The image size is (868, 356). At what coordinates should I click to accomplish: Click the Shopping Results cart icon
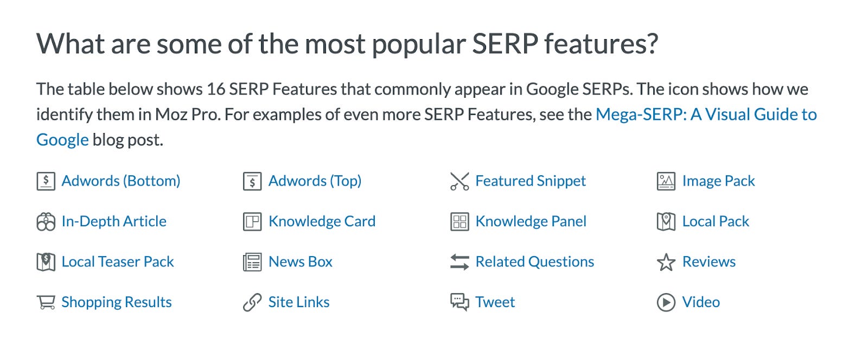[46, 302]
